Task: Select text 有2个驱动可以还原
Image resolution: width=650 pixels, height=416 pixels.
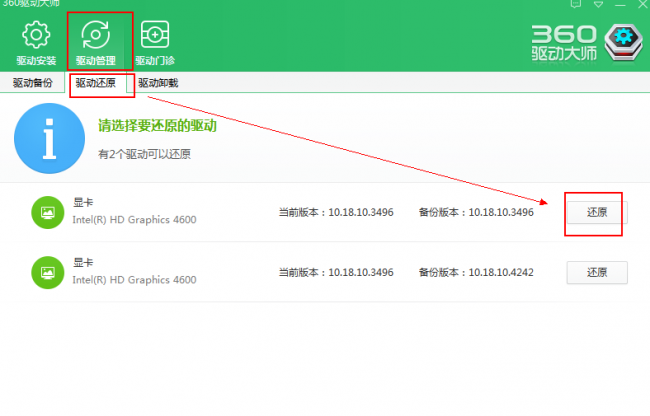Action: click(144, 154)
